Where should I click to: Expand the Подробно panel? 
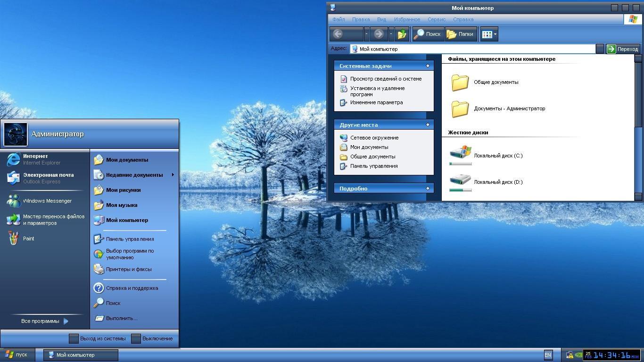click(x=428, y=189)
